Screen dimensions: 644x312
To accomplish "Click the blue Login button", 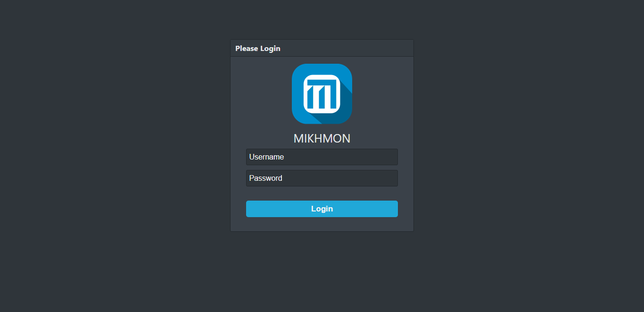I will 322,209.
